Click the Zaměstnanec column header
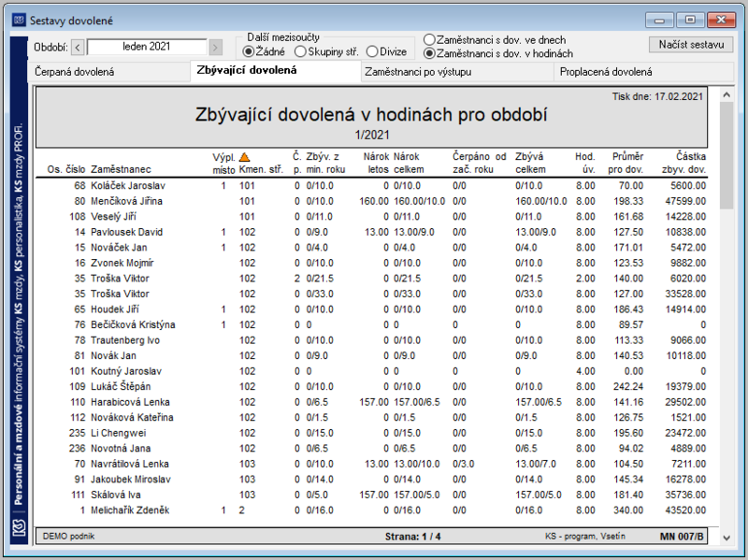 coord(121,169)
